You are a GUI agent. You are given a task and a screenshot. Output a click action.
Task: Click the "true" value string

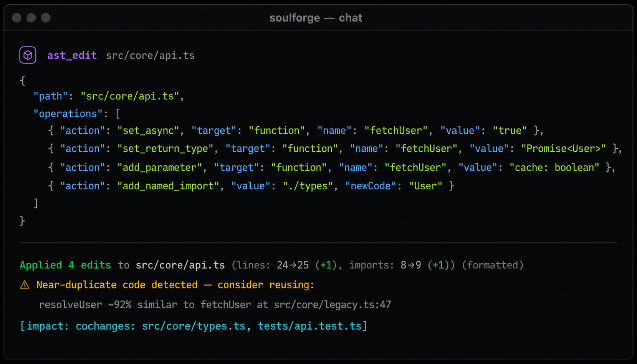tap(510, 131)
